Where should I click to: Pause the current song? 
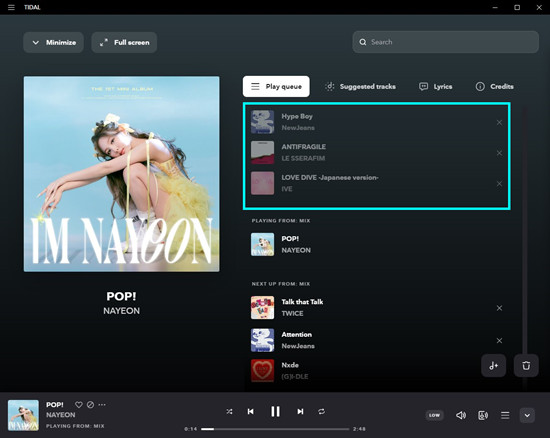point(275,411)
